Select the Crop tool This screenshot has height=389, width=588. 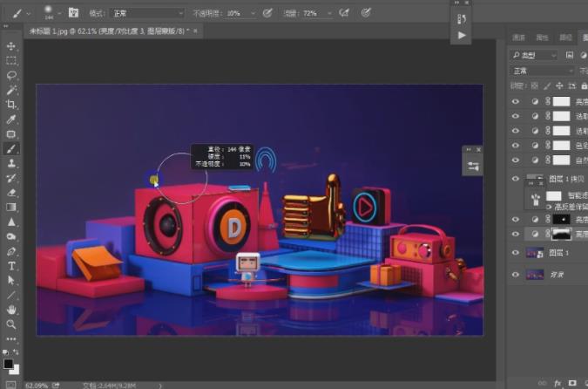[x=11, y=105]
